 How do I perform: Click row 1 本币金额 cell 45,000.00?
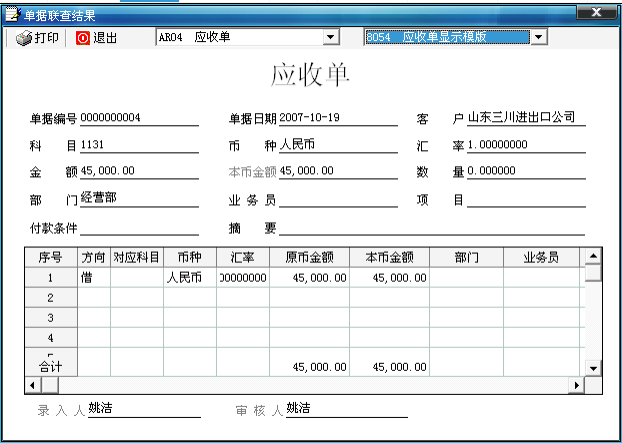pyautogui.click(x=390, y=278)
